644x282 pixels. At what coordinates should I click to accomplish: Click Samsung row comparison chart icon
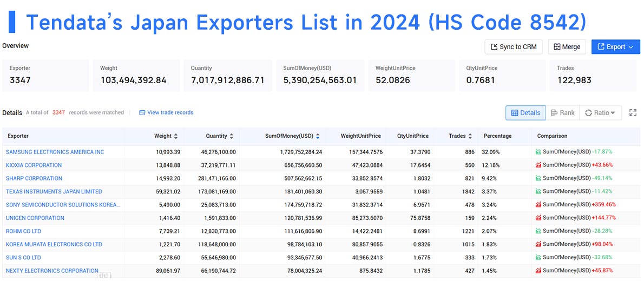pos(538,152)
